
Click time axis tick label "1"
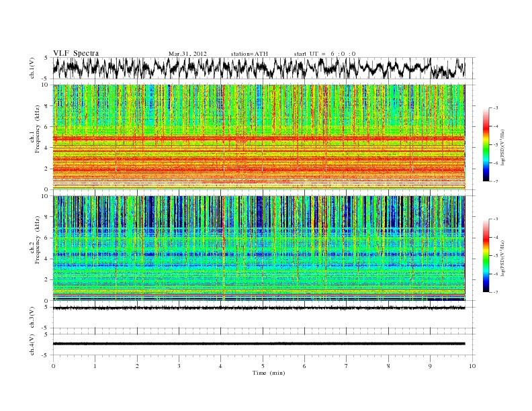click(95, 366)
